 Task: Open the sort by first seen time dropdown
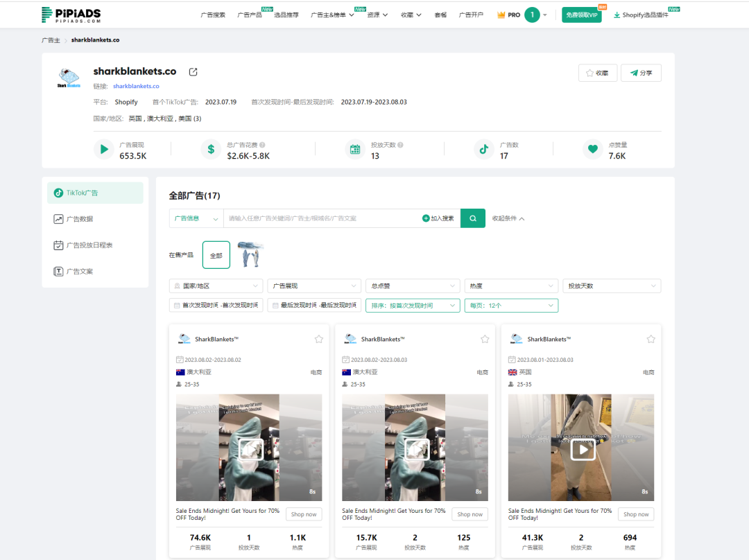coord(413,306)
